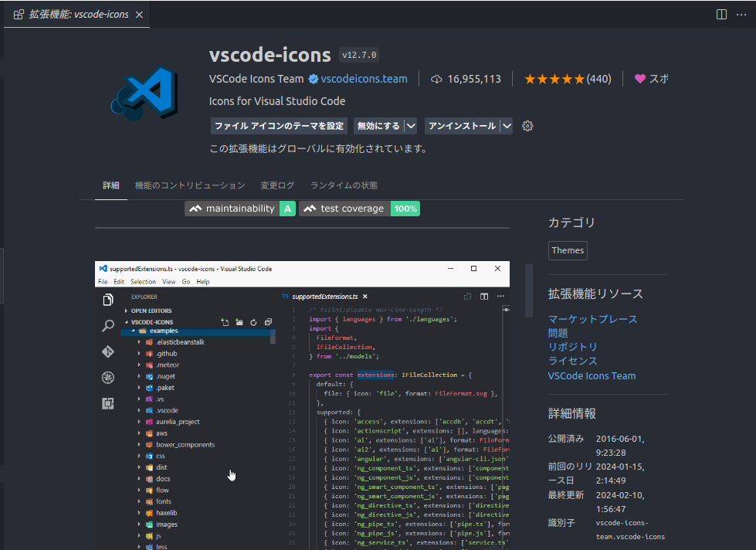The image size is (756, 550).
Task: Expand the dropdown arrow beside 無効にする
Action: (x=411, y=126)
